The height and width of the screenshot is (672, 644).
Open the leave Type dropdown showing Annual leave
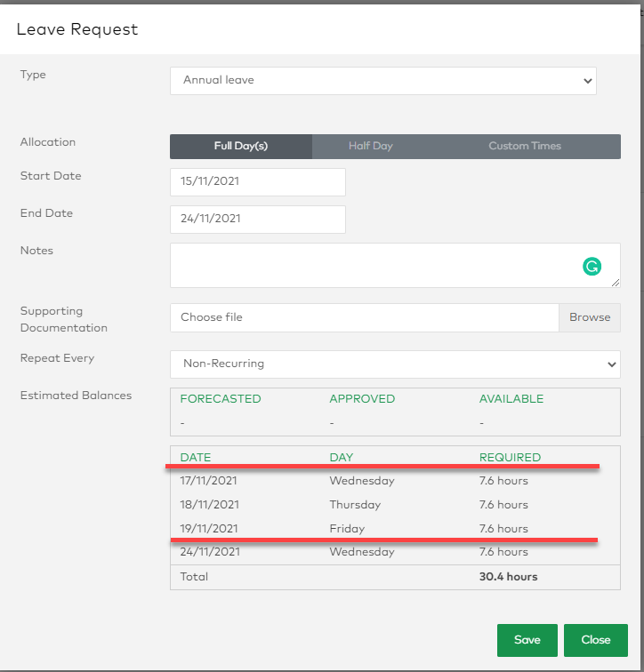coord(382,81)
